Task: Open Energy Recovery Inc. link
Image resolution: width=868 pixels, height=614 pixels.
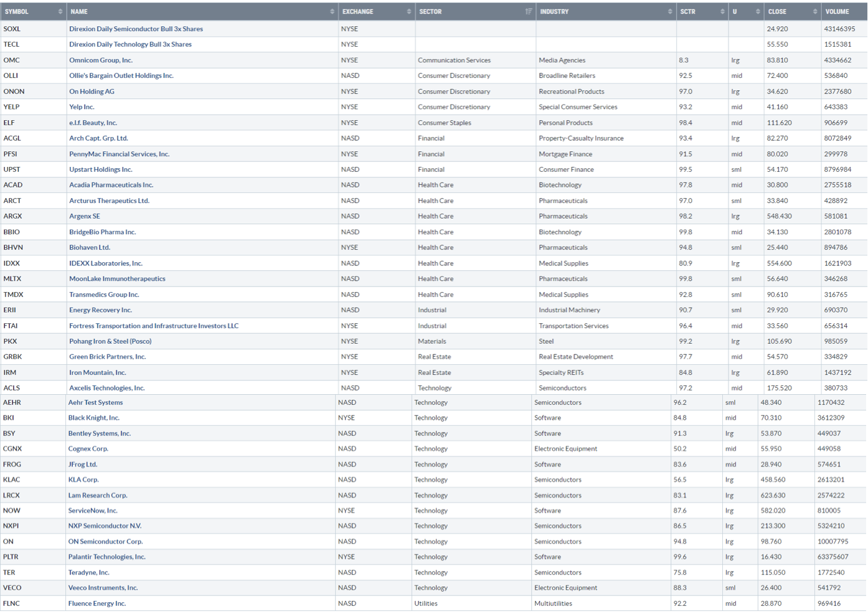Action: click(100, 310)
